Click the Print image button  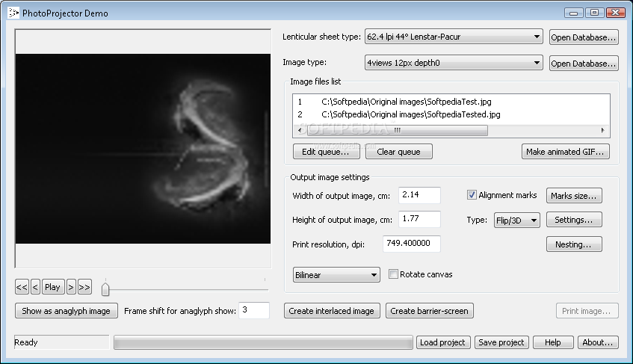587,311
